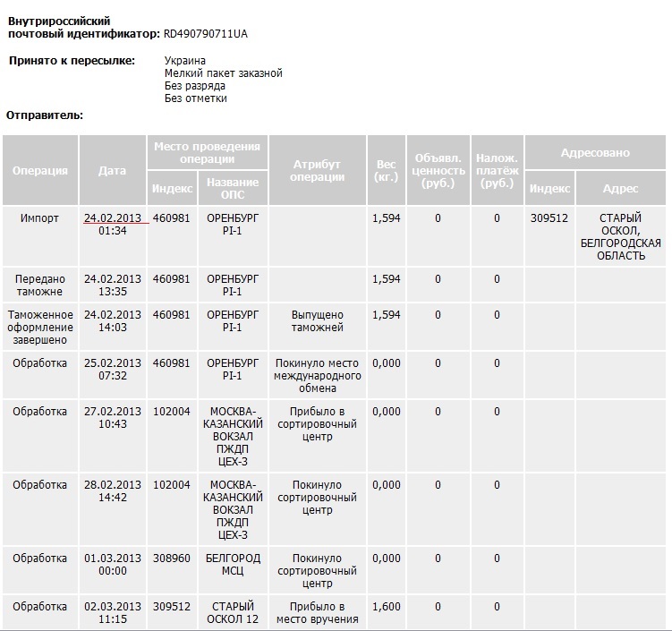
Task: Click the 'Выпущено таможней' attribute cell
Action: (318, 321)
